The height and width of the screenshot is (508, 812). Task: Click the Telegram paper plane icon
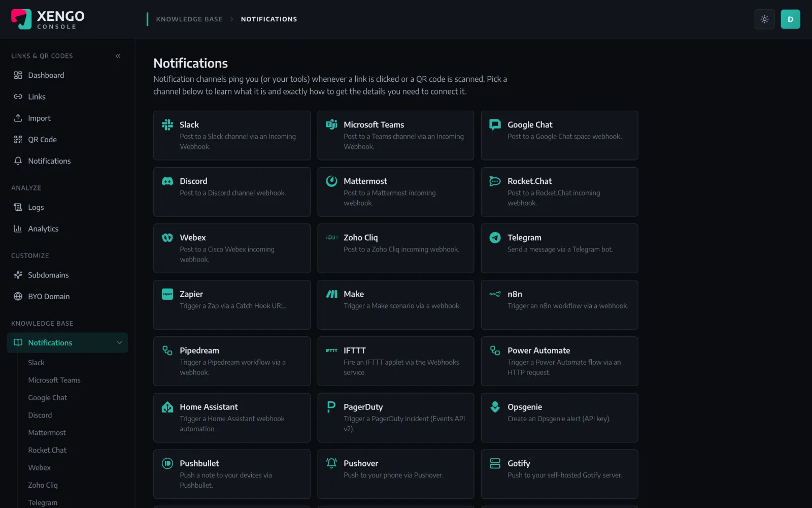point(495,238)
